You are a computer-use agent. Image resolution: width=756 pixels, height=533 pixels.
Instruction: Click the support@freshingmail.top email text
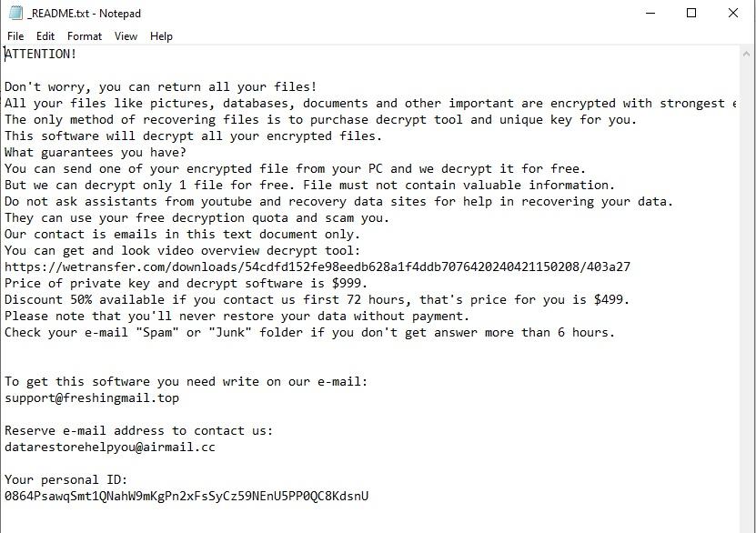pos(92,398)
